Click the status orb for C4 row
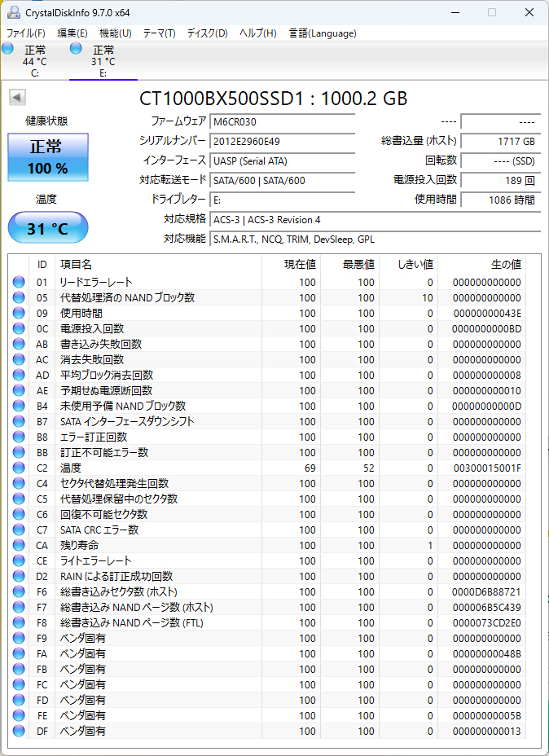The width and height of the screenshot is (549, 756). pyautogui.click(x=19, y=483)
